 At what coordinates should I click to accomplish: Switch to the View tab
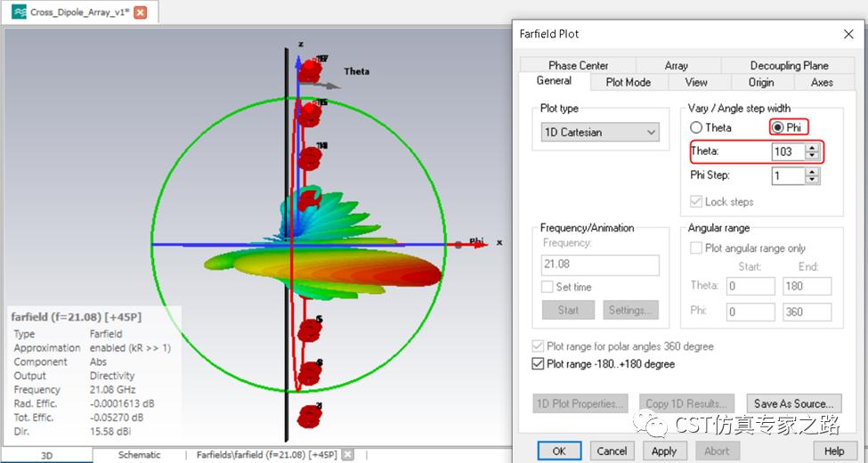coord(696,82)
